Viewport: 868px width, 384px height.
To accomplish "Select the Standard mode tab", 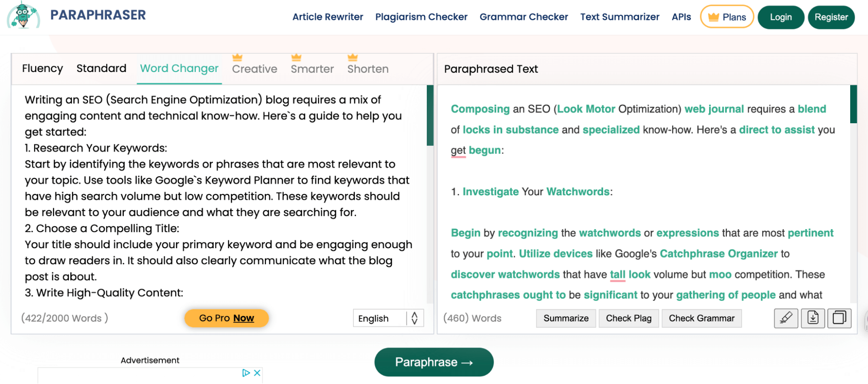I will pyautogui.click(x=101, y=69).
